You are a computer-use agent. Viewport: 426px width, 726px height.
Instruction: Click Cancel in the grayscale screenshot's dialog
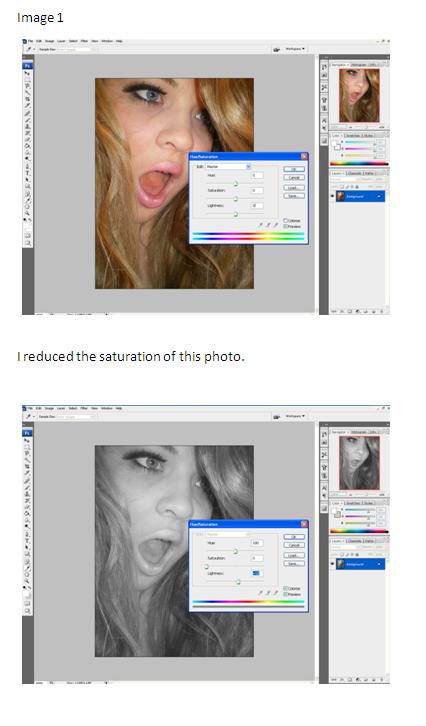tap(294, 545)
